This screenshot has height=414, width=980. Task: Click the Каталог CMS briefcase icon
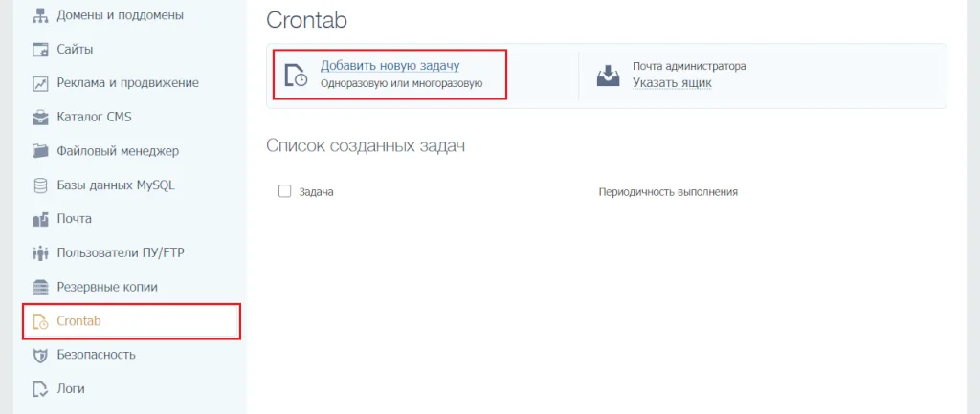40,118
